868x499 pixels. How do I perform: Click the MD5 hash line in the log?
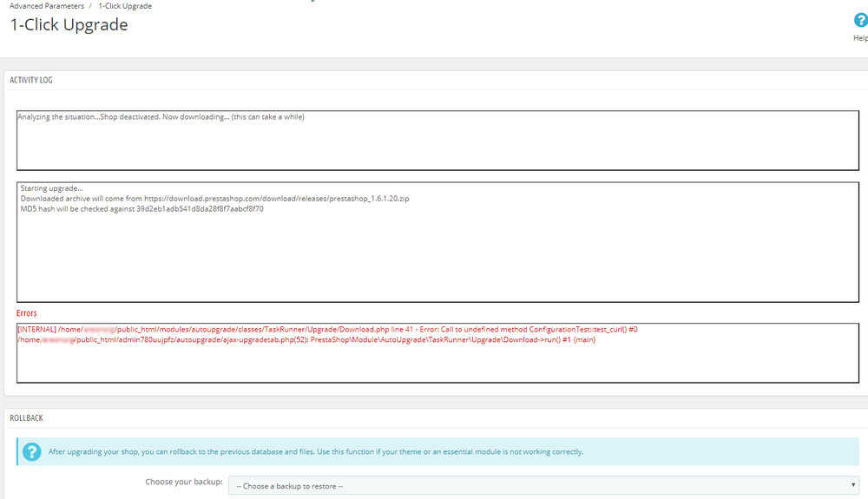[141, 209]
